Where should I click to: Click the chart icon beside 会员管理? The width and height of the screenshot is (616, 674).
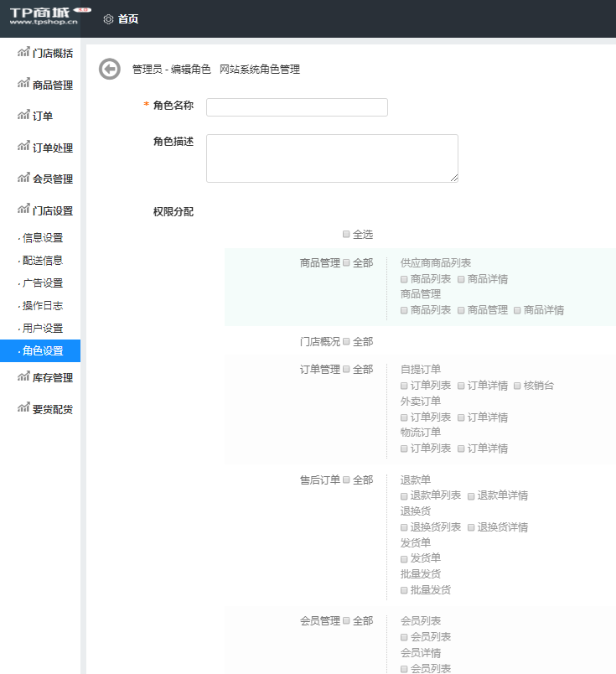[x=23, y=178]
